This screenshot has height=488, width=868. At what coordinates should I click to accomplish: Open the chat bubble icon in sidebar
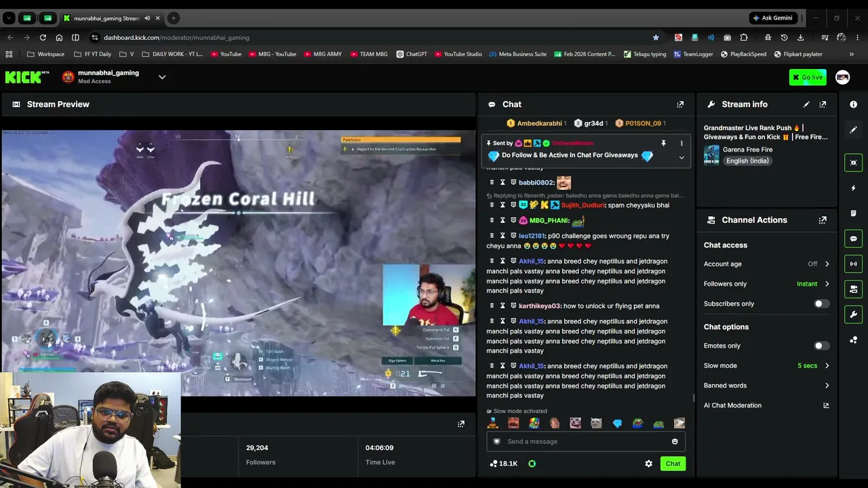point(854,239)
